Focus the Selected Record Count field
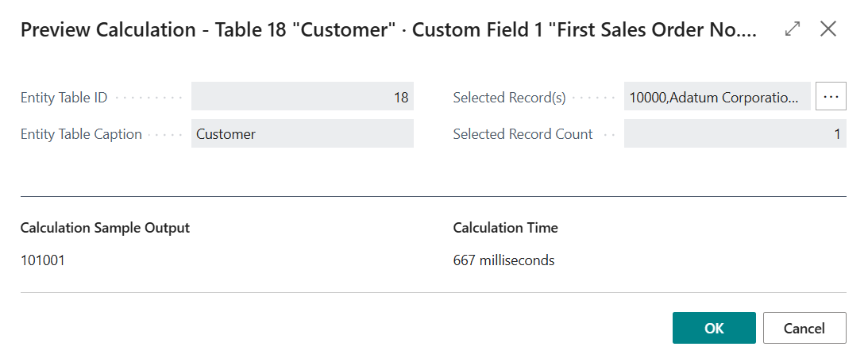Image resolution: width=868 pixels, height=362 pixels. pyautogui.click(x=735, y=133)
